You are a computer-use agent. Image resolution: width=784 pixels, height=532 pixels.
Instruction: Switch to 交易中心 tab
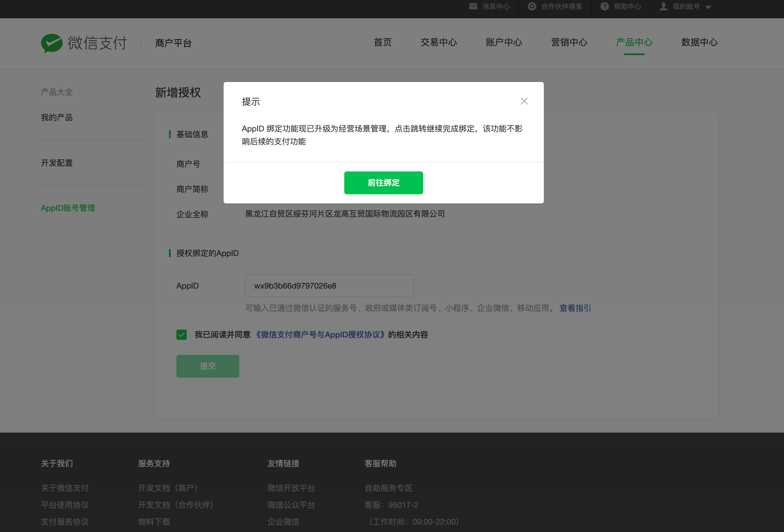[439, 43]
